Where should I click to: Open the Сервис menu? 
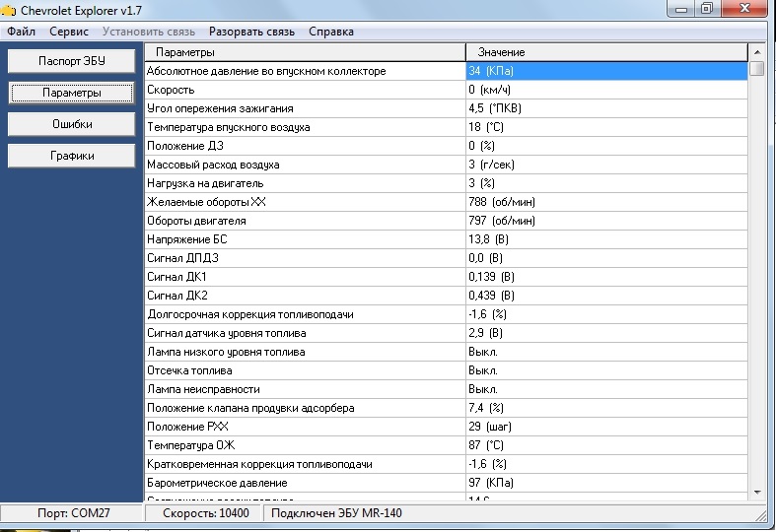68,32
